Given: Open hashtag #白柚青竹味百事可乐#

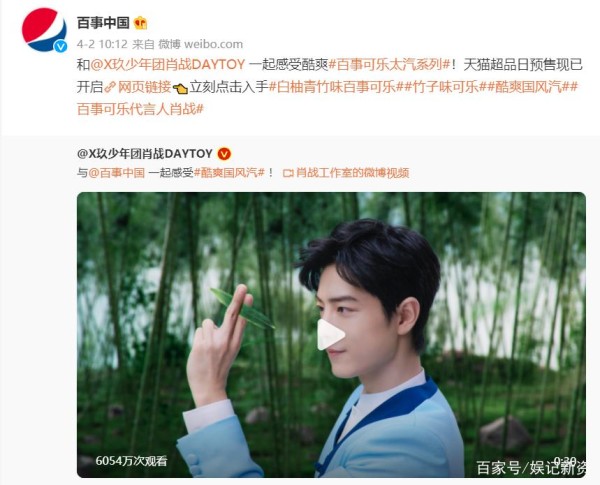Looking at the screenshot, I should (x=332, y=88).
